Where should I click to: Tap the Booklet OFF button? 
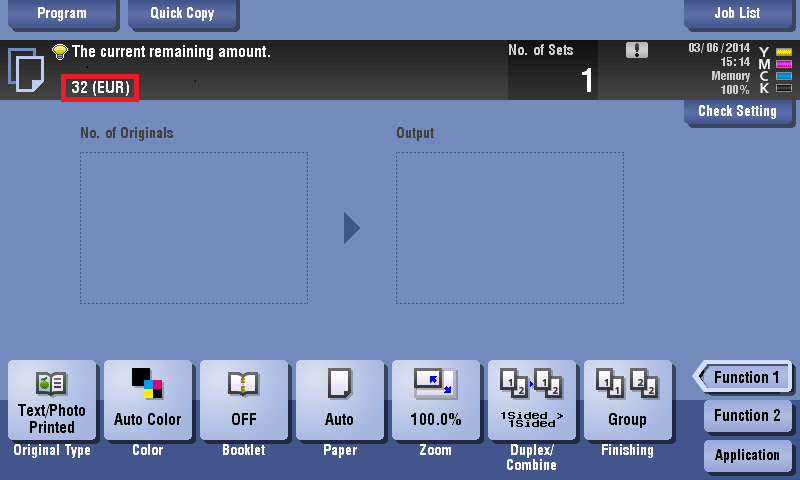[244, 401]
